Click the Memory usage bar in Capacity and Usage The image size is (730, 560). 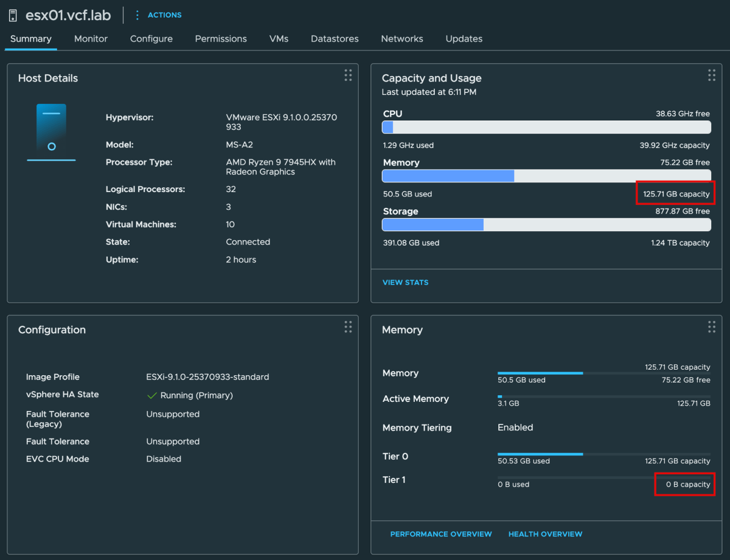coord(546,176)
